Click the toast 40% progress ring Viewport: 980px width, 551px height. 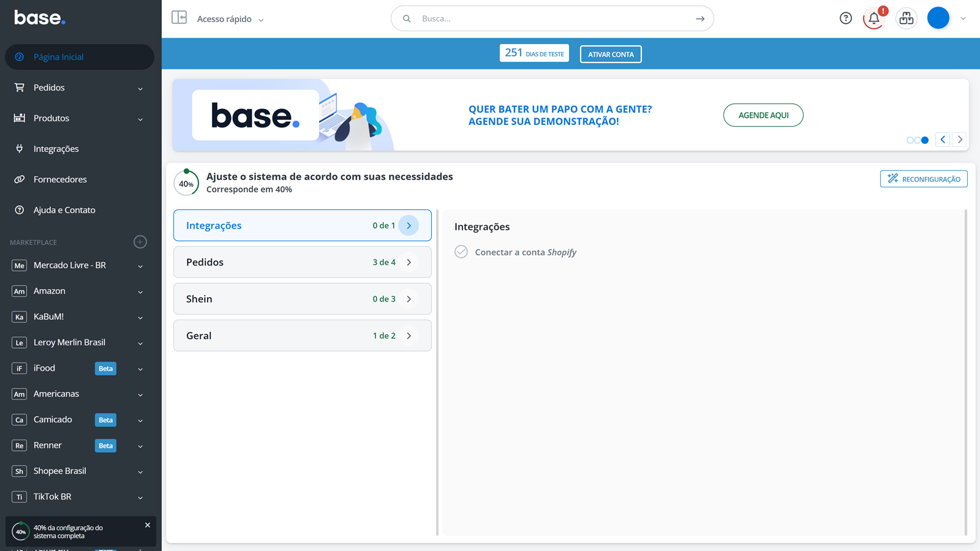20,531
